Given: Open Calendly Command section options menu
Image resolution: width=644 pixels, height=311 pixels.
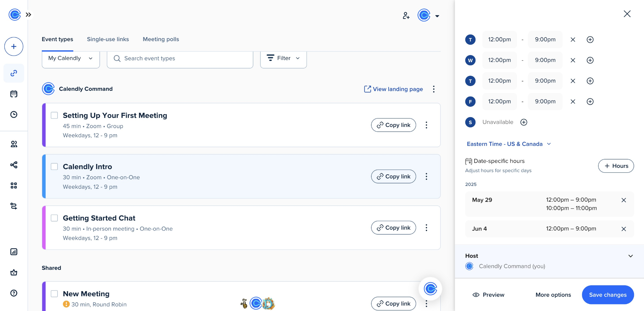Looking at the screenshot, I should pyautogui.click(x=434, y=89).
